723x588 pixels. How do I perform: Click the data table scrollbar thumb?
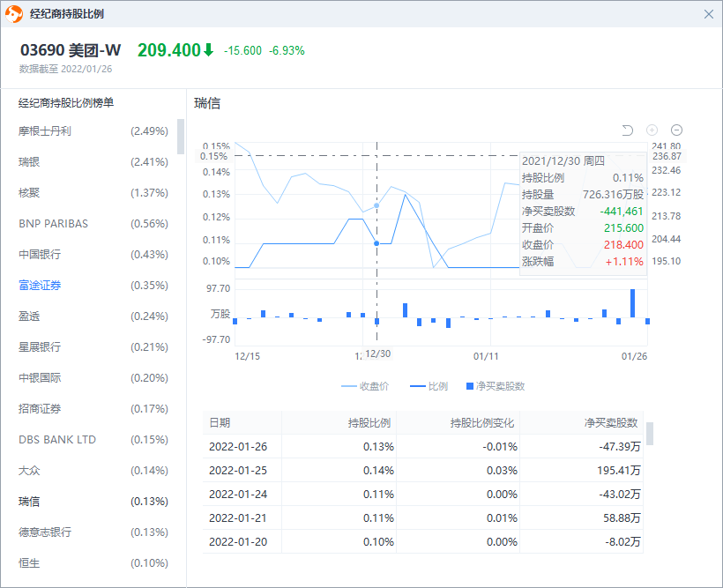(650, 434)
